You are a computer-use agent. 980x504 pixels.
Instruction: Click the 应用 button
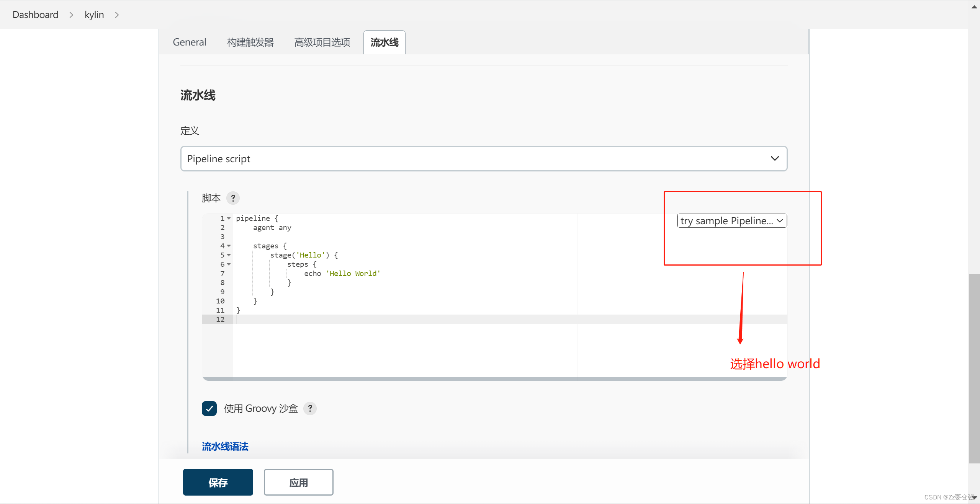tap(298, 482)
